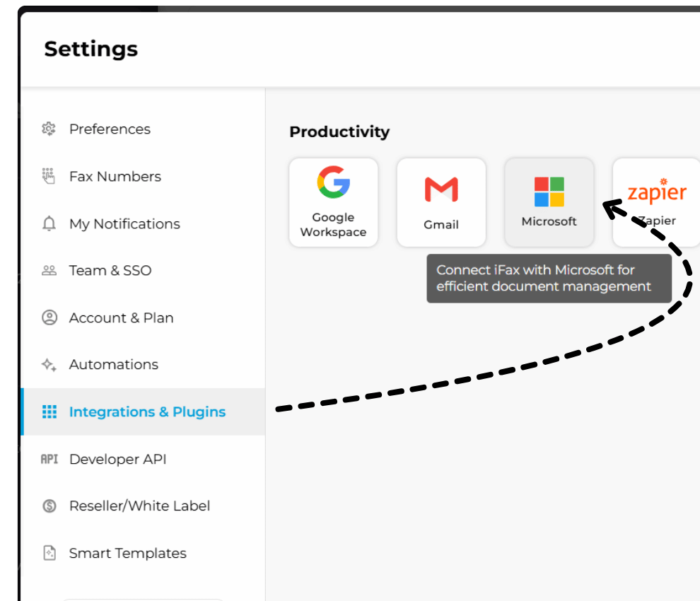Open My Notifications via the bell icon
The width and height of the screenshot is (700, 601).
[49, 223]
